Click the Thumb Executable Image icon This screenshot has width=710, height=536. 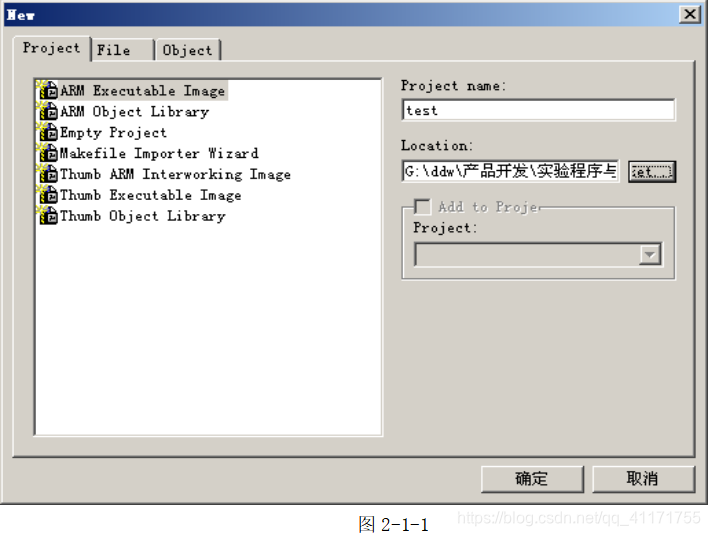48,194
